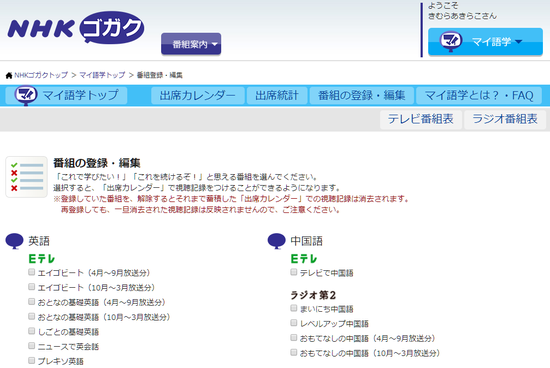Check おもてなしの中国語（10月～3月放送分）
The width and height of the screenshot is (550, 368).
pyautogui.click(x=294, y=352)
